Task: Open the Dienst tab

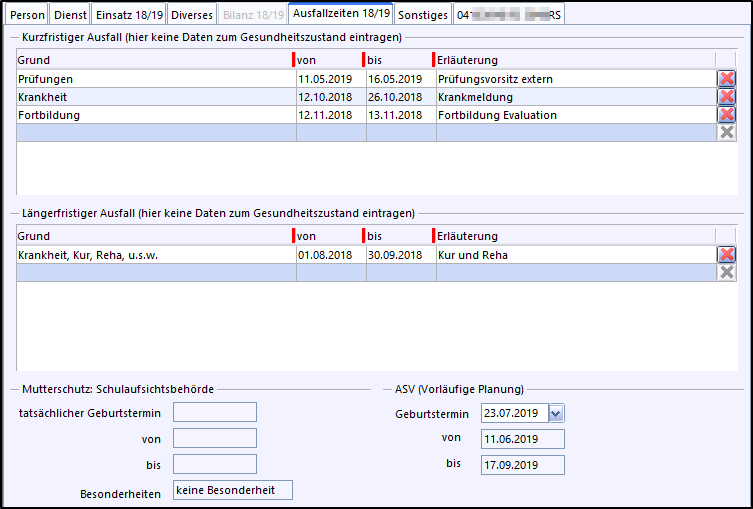Action: pyautogui.click(x=70, y=15)
